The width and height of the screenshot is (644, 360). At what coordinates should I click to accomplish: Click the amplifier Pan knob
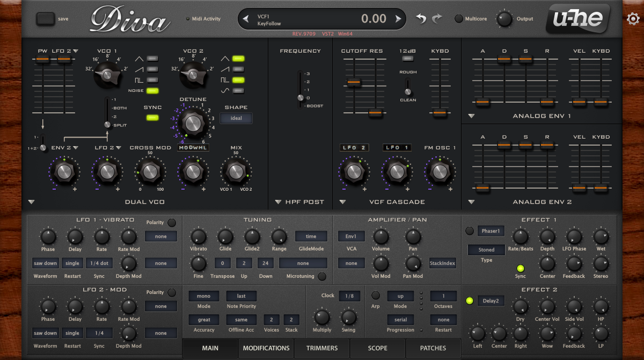(x=413, y=236)
